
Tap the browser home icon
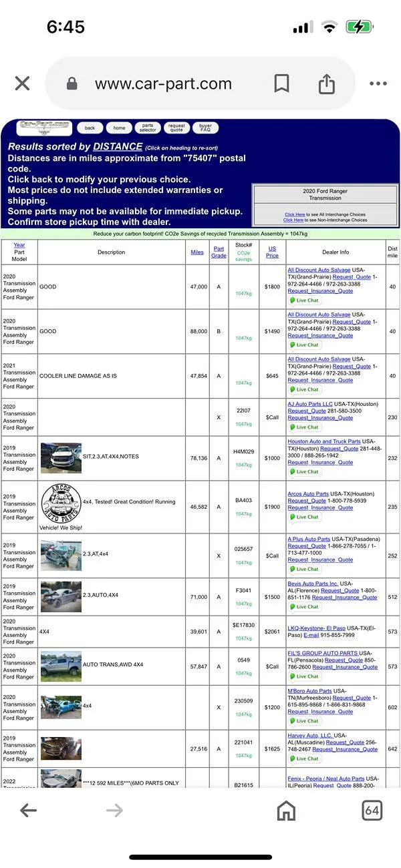pyautogui.click(x=286, y=811)
